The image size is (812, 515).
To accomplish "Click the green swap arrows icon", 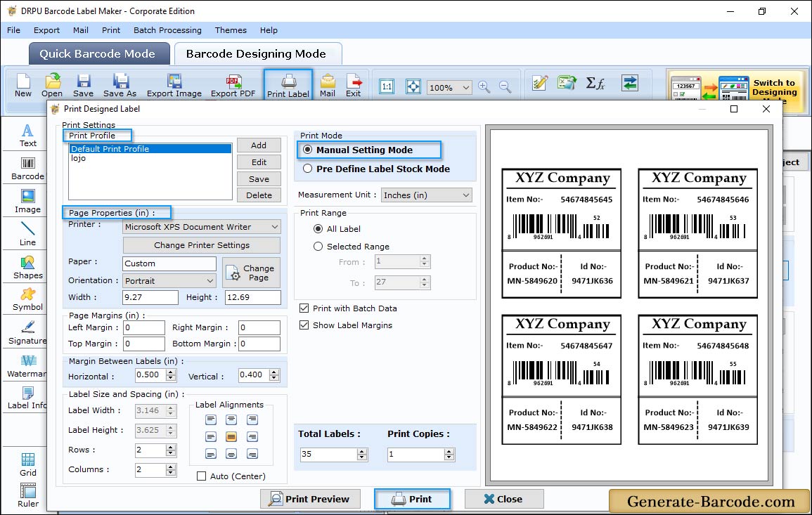I will coord(630,83).
